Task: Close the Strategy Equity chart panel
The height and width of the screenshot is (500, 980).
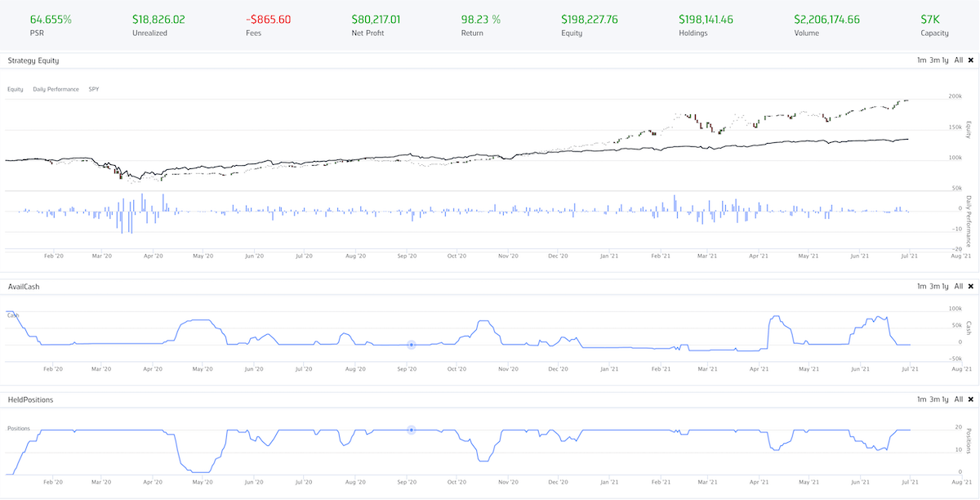Action: (x=970, y=60)
